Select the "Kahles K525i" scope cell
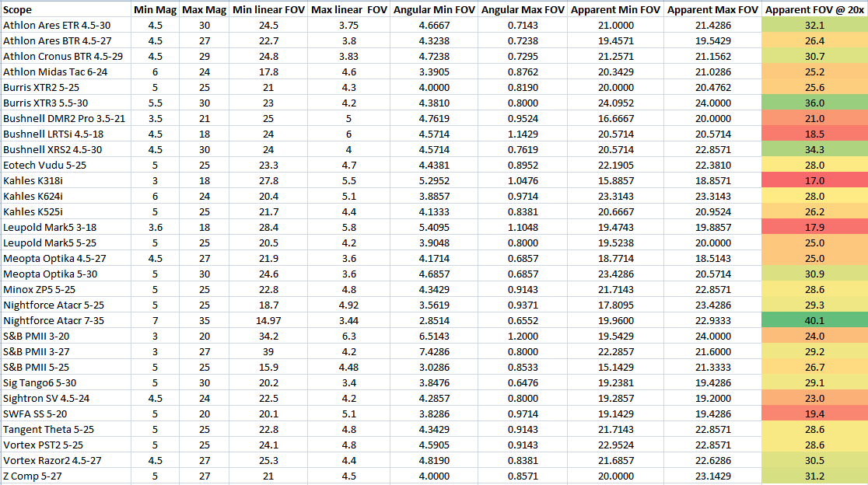868x485 pixels. pyautogui.click(x=65, y=212)
